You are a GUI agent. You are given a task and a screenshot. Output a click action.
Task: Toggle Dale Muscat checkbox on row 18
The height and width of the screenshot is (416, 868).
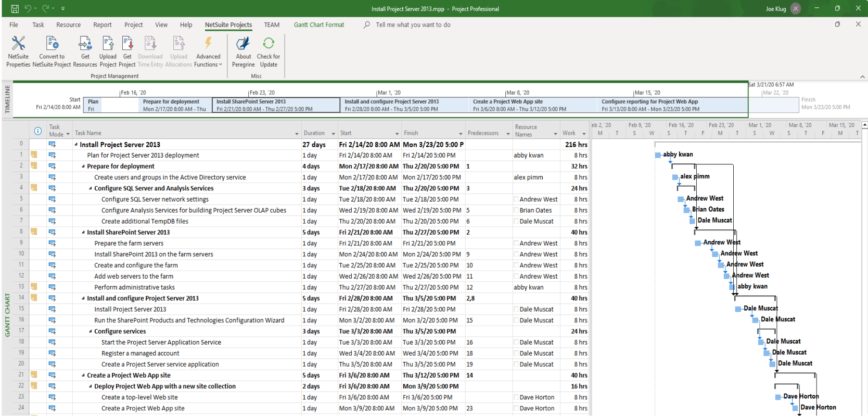coord(516,342)
